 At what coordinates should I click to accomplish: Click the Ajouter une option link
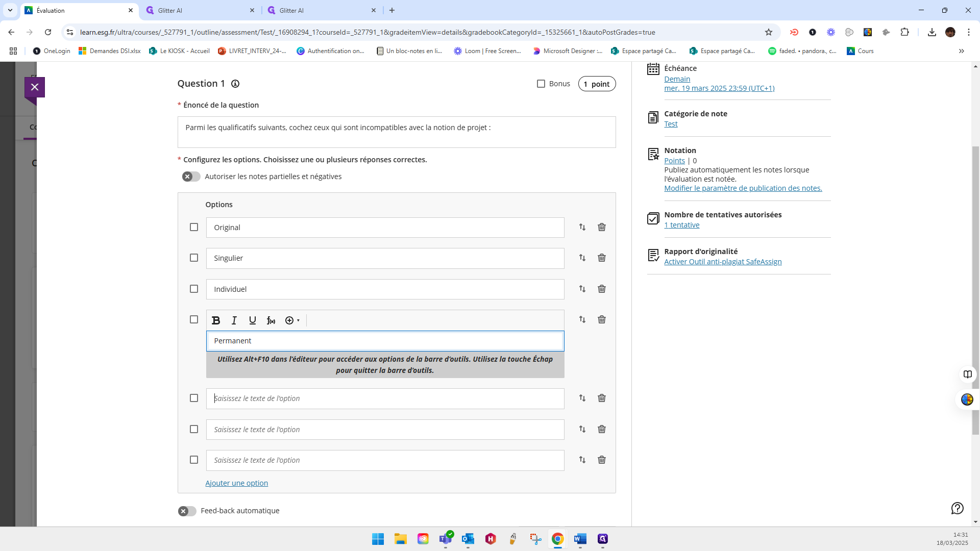(236, 483)
